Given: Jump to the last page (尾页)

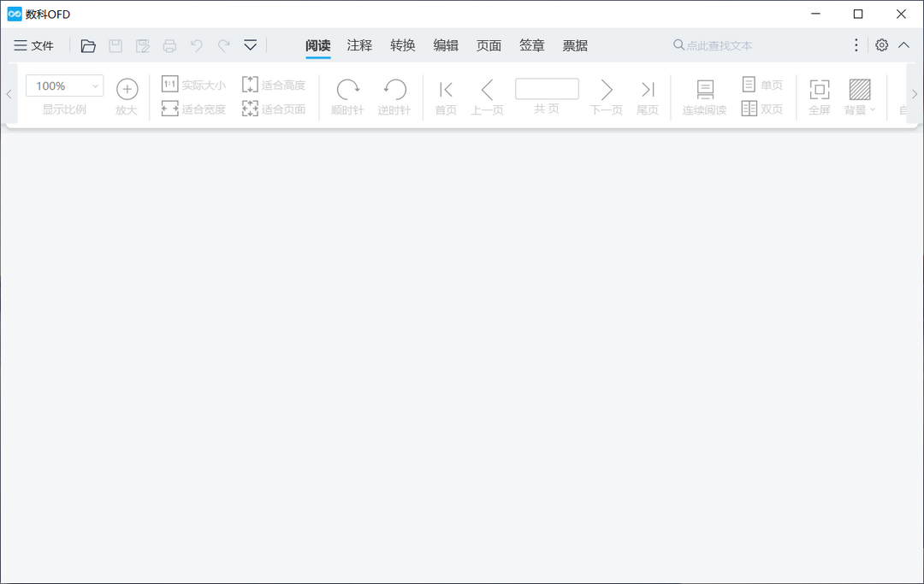Looking at the screenshot, I should coord(647,97).
